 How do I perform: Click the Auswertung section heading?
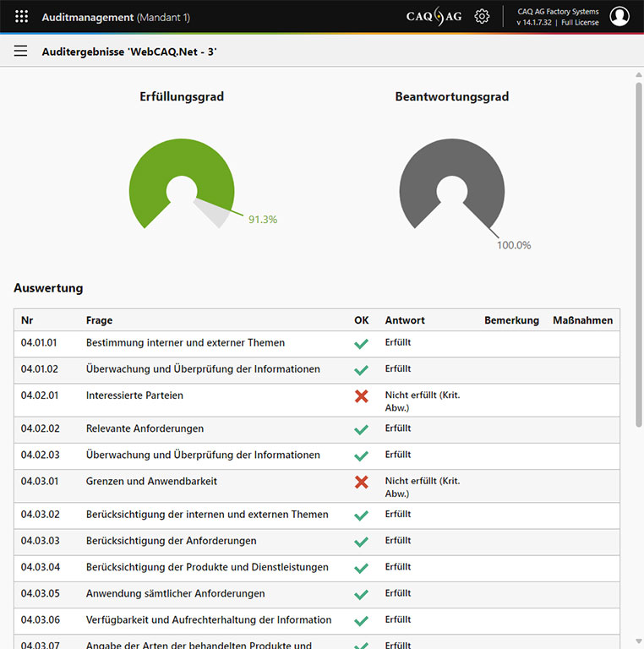(x=48, y=288)
